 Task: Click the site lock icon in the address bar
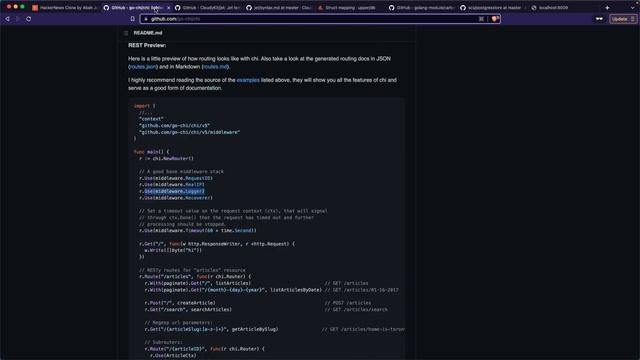click(146, 19)
